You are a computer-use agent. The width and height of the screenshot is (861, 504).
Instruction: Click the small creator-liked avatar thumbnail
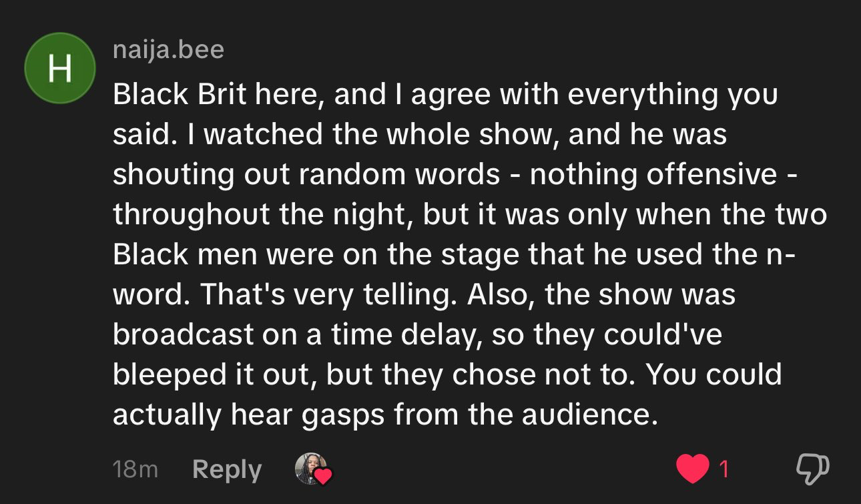tap(310, 468)
